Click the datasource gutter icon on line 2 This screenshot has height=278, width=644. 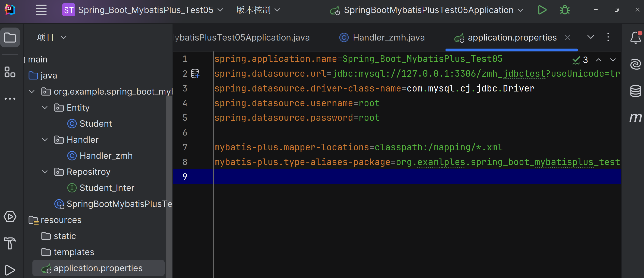195,74
